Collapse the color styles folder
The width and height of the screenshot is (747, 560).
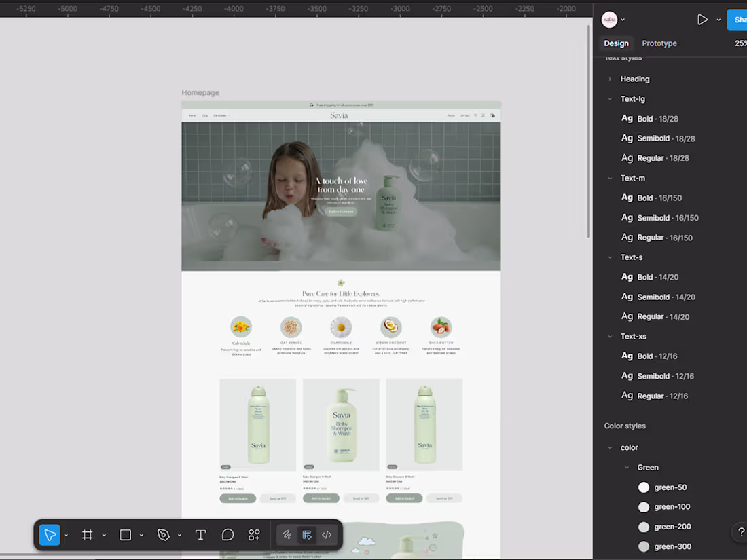pos(610,447)
